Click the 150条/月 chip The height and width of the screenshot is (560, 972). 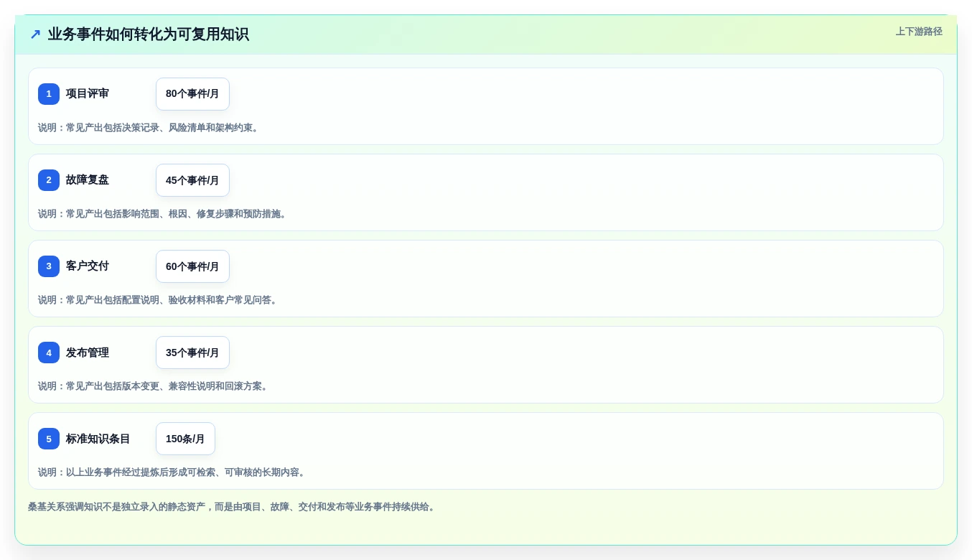(x=185, y=439)
